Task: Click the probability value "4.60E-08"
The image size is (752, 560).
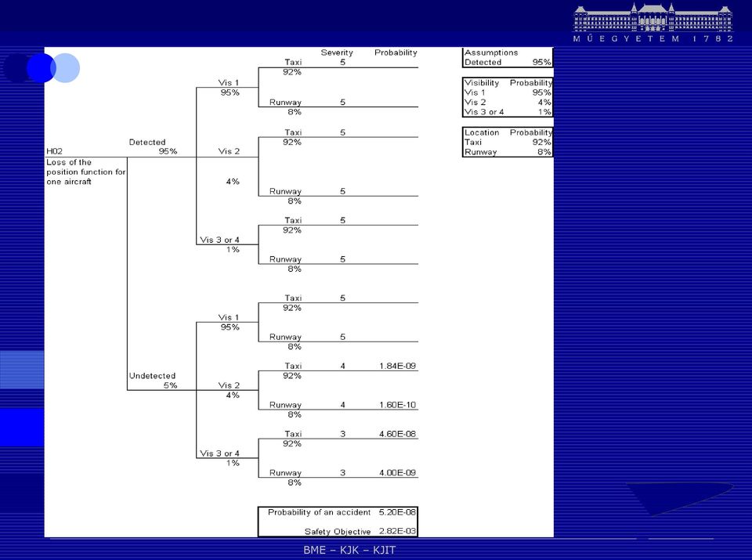Action: (x=398, y=434)
